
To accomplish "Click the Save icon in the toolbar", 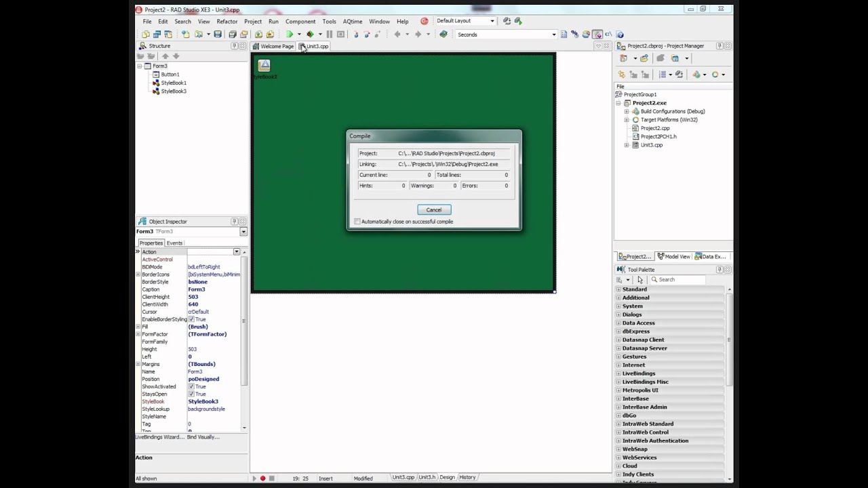I will pyautogui.click(x=218, y=34).
